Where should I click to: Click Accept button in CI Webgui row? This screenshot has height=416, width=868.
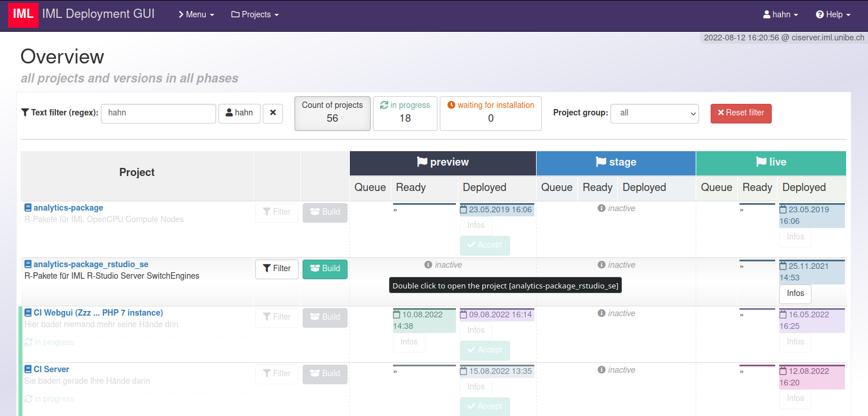[485, 350]
